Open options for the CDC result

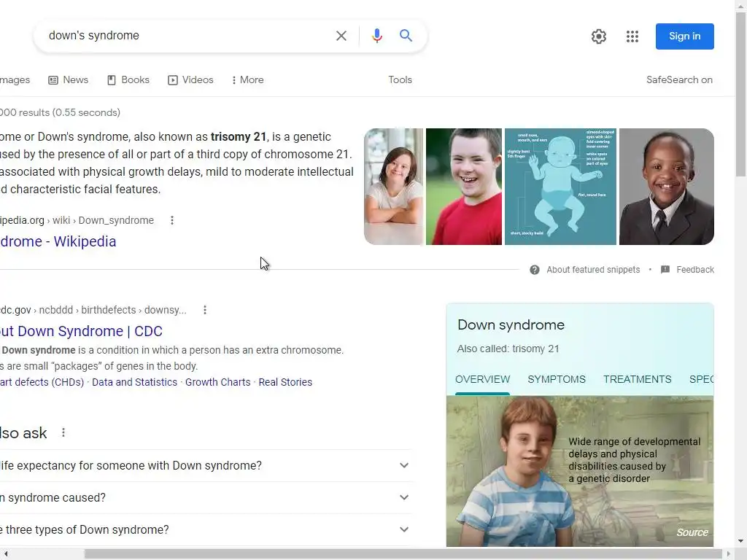click(205, 310)
